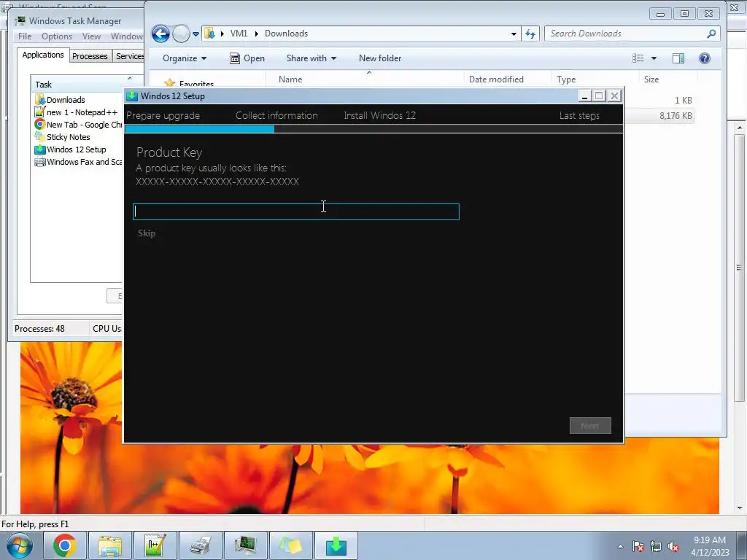Screen dimensions: 747x560
Task: Click New folder in Explorer toolbar
Action: point(379,58)
